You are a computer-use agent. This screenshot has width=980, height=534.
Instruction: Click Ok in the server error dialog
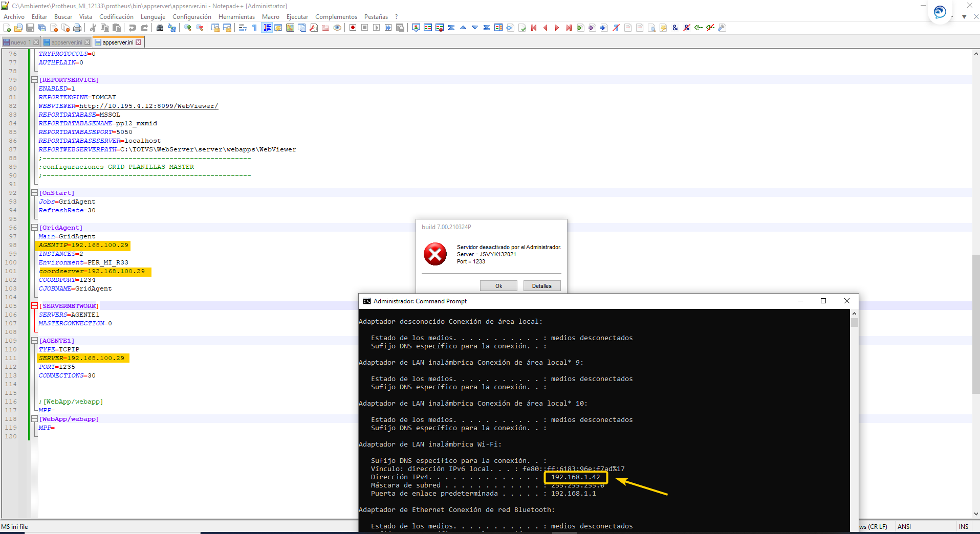[498, 286]
